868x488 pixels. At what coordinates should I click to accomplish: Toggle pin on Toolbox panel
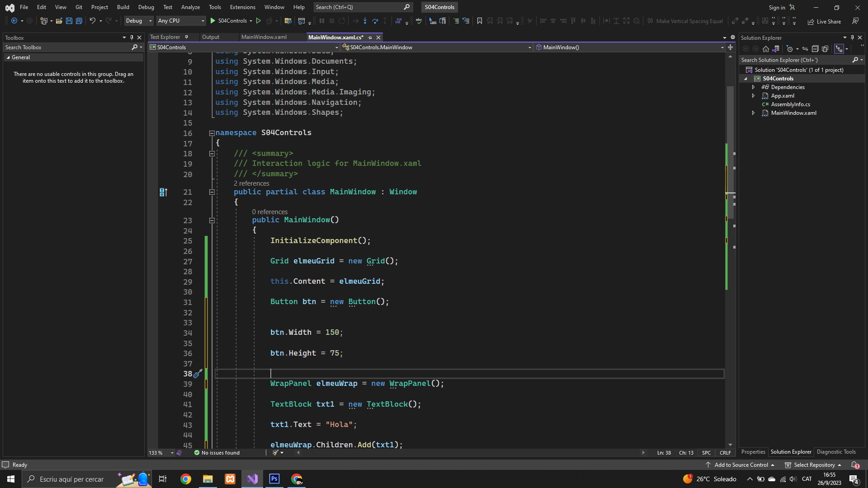pos(132,38)
